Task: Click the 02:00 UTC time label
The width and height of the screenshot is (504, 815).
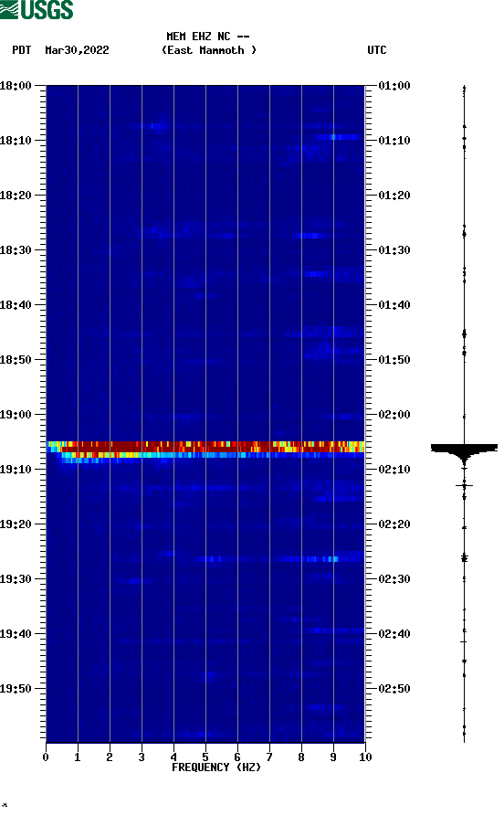Action: [x=394, y=415]
